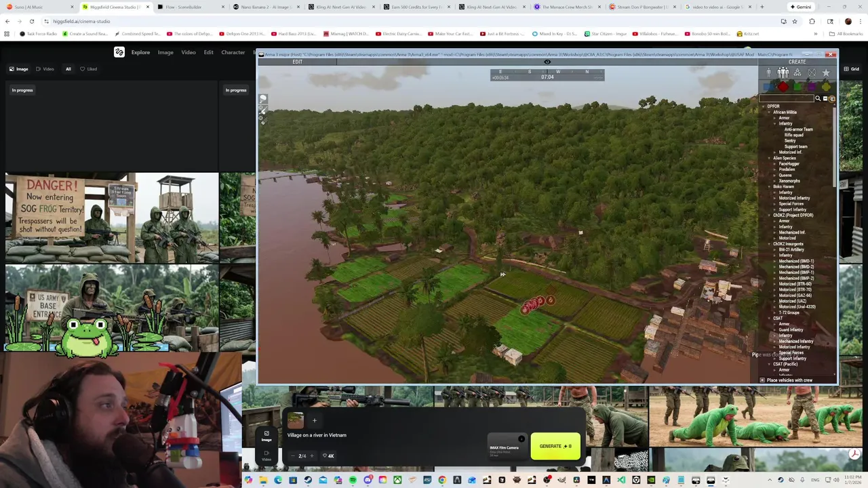Screen dimensions: 868x488
Task: Select Image mode in prompt bar side switch
Action: [x=267, y=436]
